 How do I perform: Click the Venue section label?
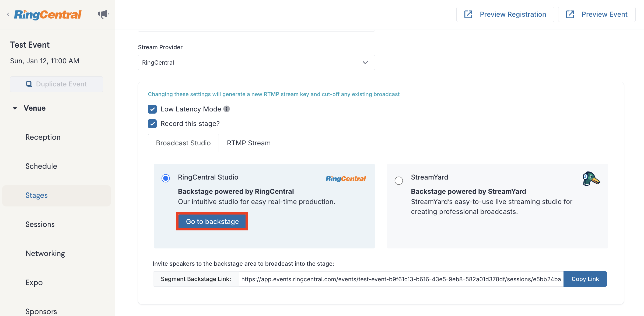tap(34, 108)
